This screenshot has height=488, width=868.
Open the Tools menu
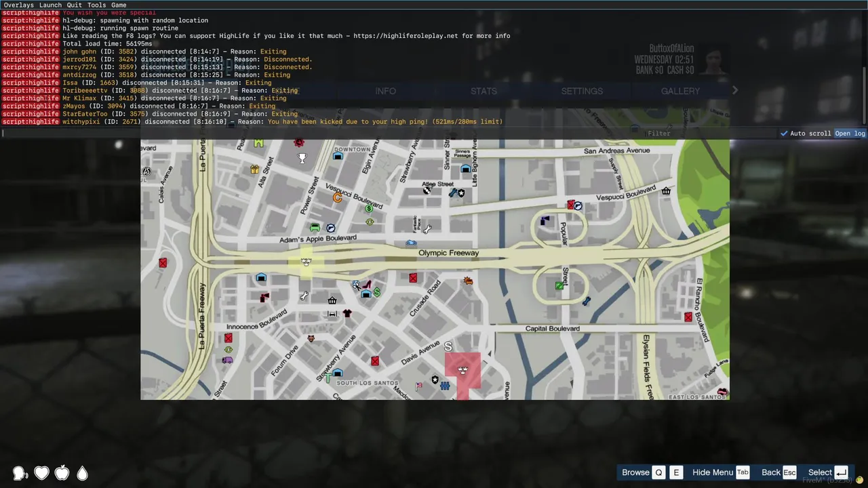[x=96, y=5]
